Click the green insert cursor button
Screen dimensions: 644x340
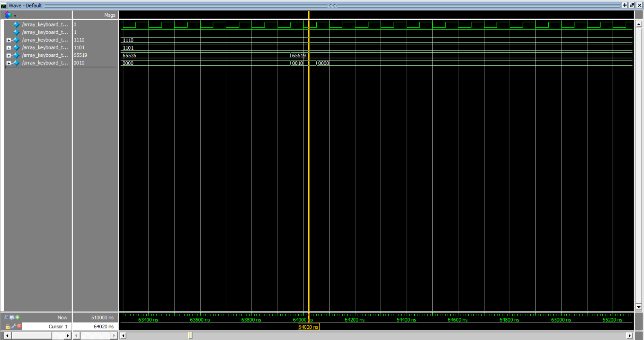(18, 317)
